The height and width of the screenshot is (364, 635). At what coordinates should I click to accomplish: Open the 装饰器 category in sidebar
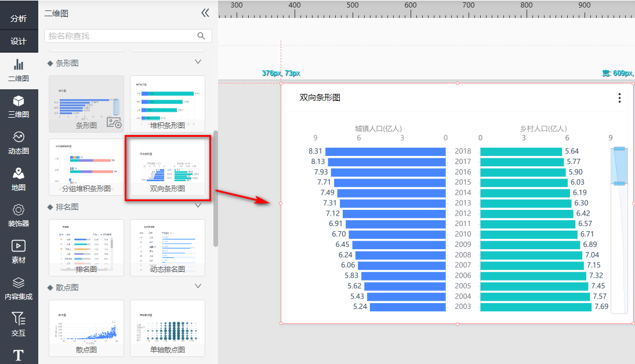(19, 216)
